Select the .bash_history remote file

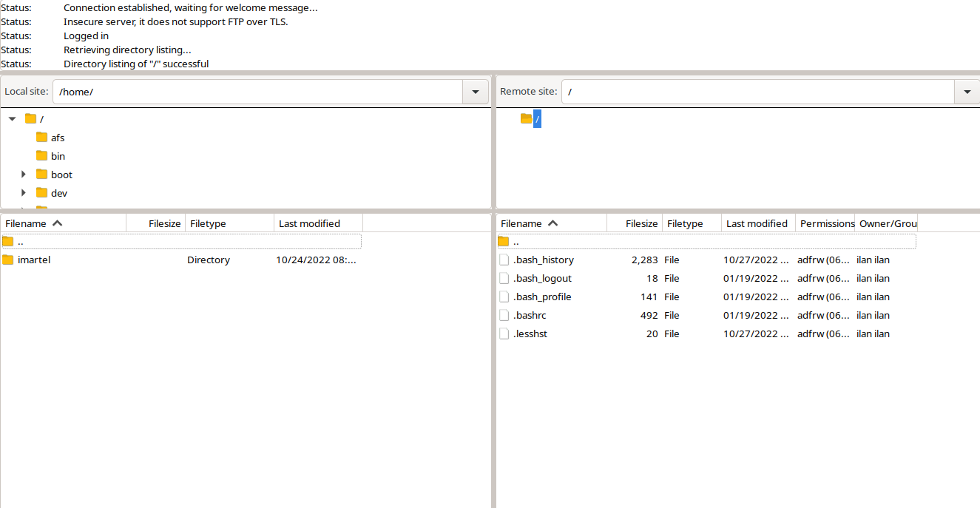[x=706, y=260]
